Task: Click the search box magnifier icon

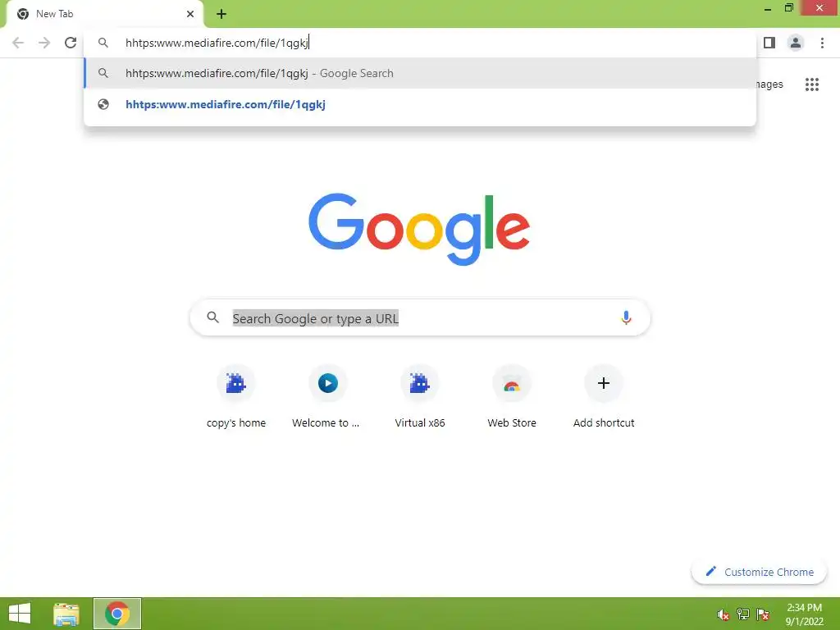Action: click(212, 317)
